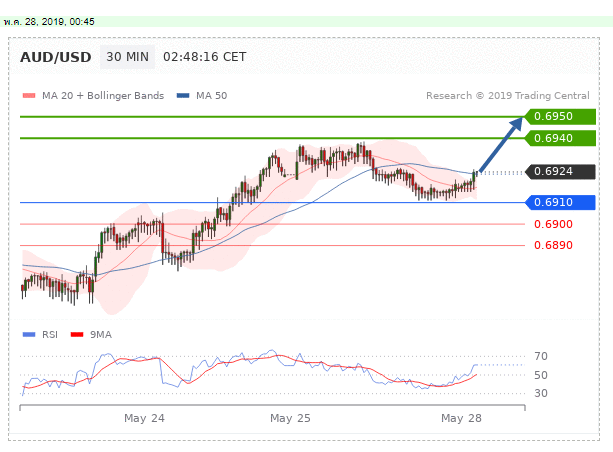Click the May 24 date label
This screenshot has width=613, height=452.
144,418
